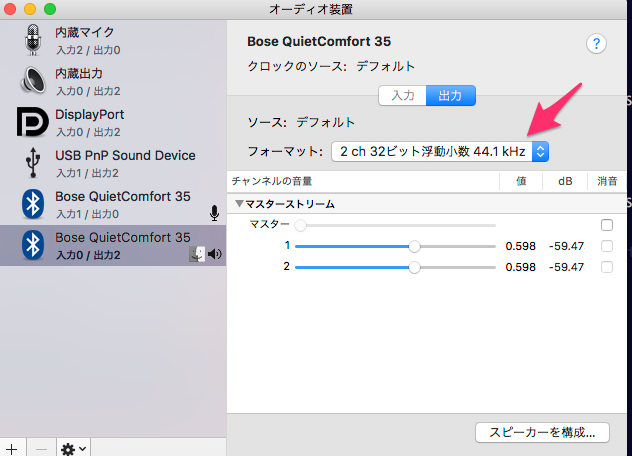Click the USB PnP Sound Device icon
This screenshot has width=632, height=456.
[x=33, y=162]
